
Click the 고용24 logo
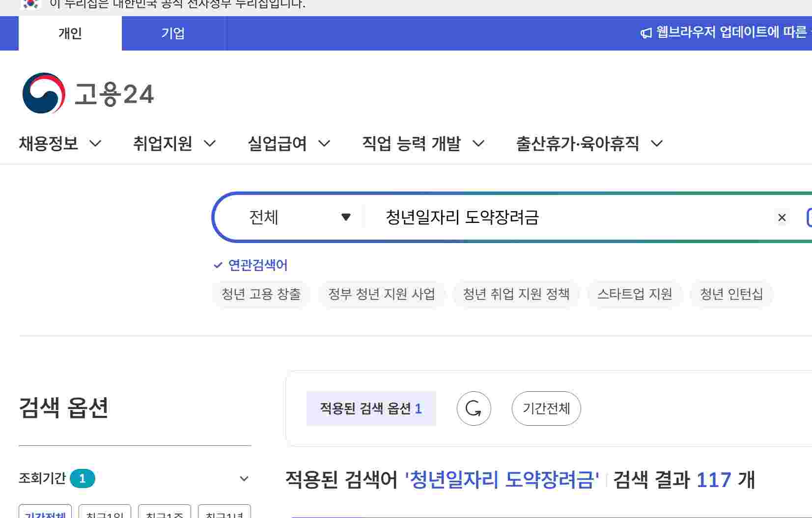(88, 93)
